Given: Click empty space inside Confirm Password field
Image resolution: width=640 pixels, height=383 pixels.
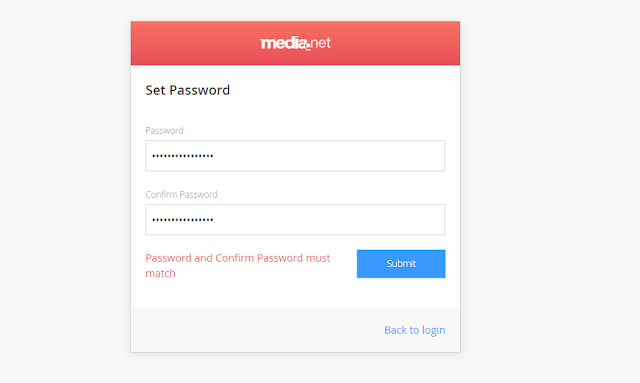Looking at the screenshot, I should click(x=327, y=220).
